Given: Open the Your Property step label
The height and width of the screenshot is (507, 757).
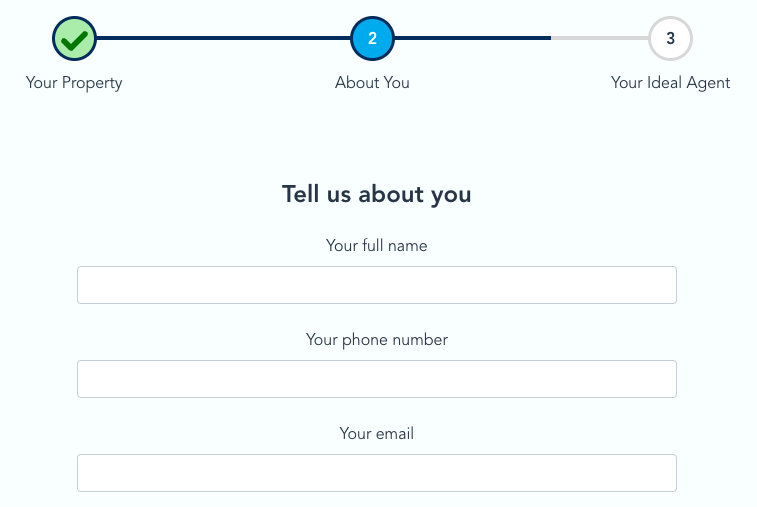Looking at the screenshot, I should pyautogui.click(x=74, y=83).
